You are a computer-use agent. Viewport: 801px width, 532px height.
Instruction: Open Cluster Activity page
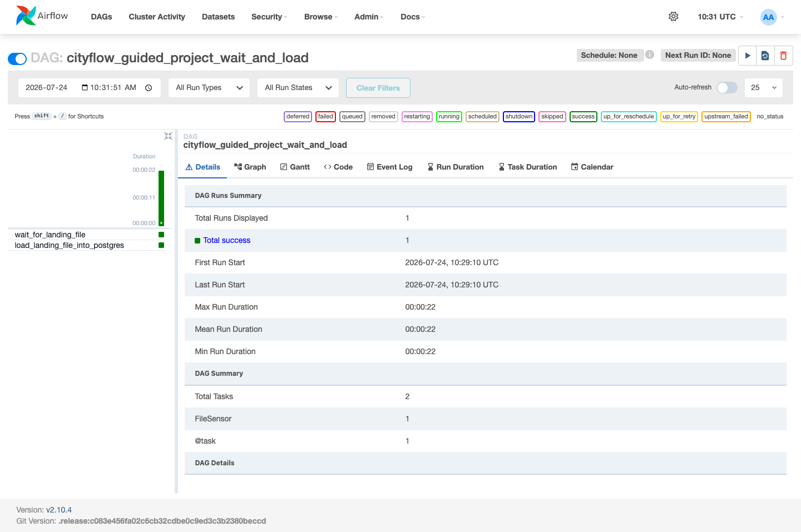pos(157,17)
